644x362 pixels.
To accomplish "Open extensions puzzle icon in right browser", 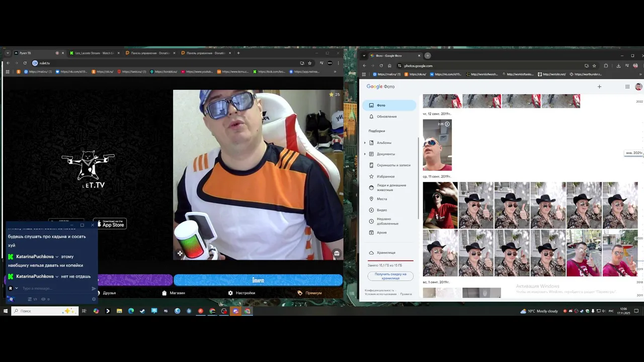I will coord(606,66).
